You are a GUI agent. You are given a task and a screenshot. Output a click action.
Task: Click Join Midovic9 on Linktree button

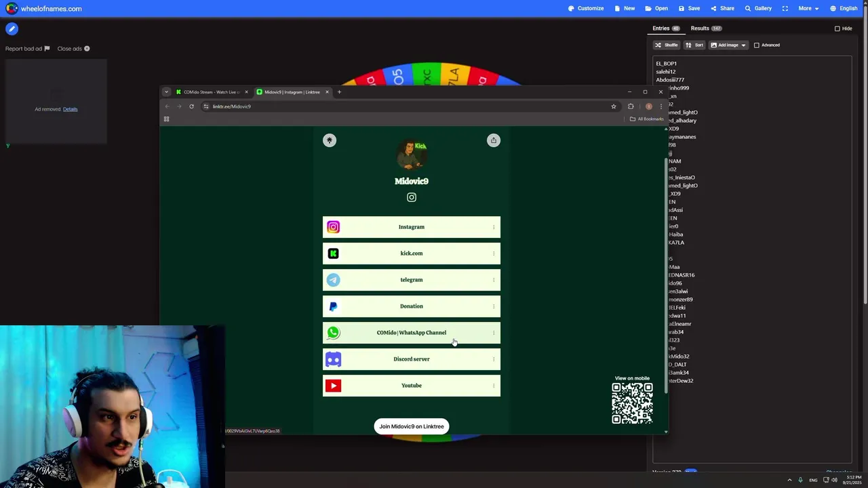412,426
